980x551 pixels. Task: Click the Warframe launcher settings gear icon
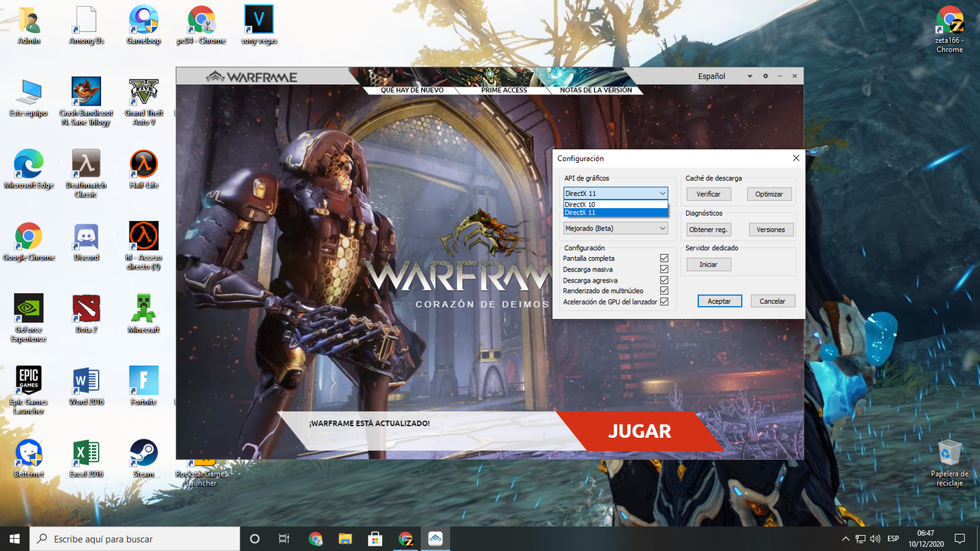tap(765, 77)
